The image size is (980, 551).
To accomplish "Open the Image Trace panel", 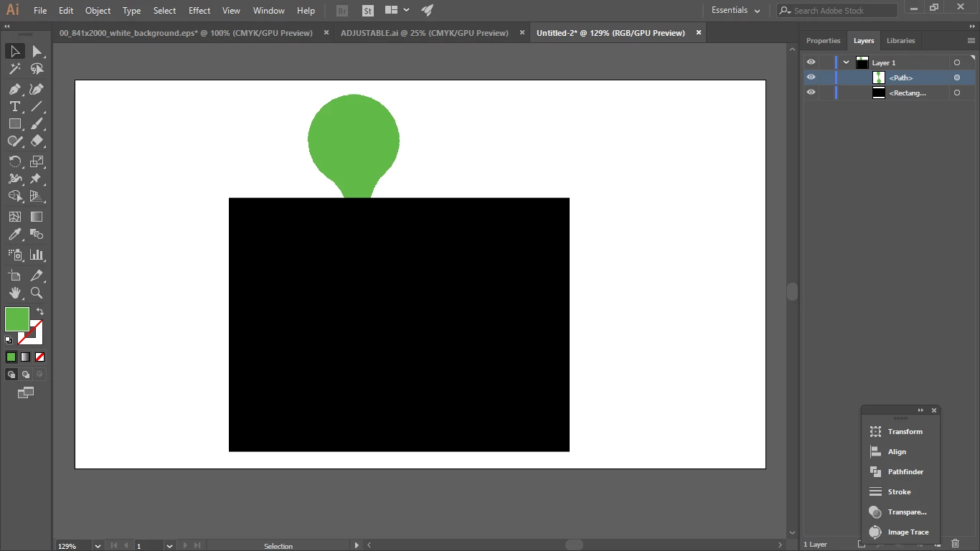I will (900, 532).
